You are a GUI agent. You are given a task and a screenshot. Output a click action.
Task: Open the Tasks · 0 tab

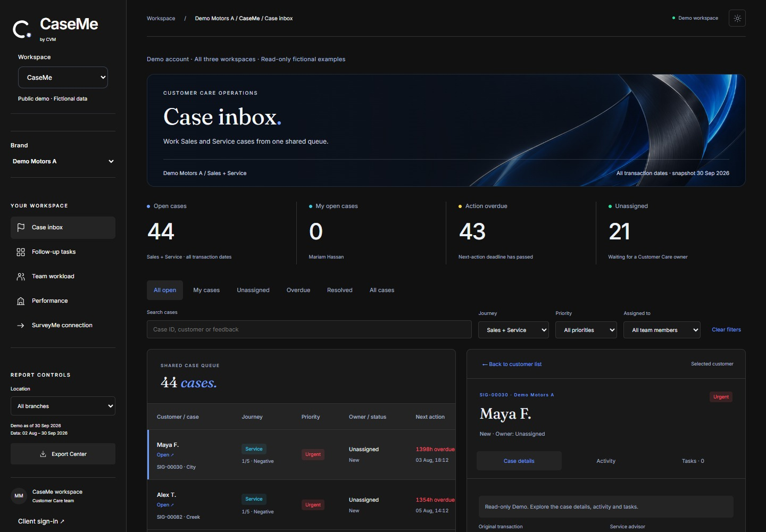(x=693, y=461)
